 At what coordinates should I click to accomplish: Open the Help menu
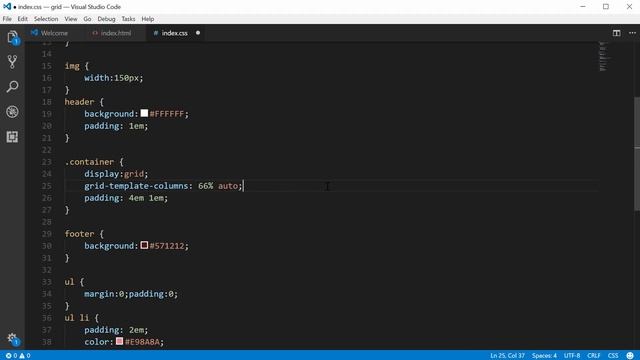point(147,19)
